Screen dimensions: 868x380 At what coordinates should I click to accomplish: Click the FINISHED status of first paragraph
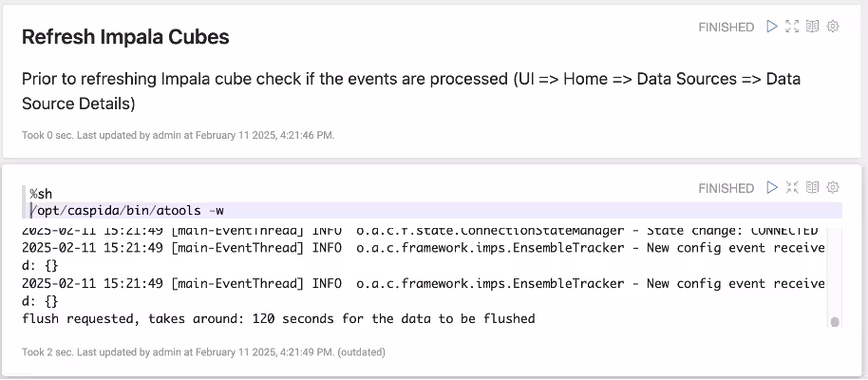point(726,28)
